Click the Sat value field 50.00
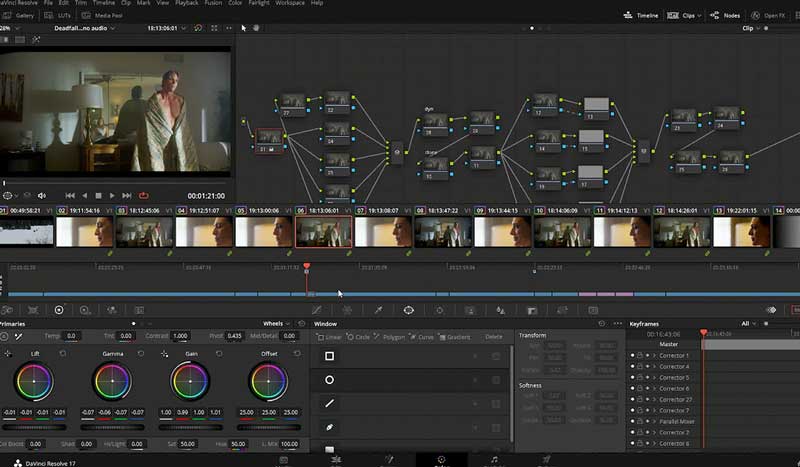800x467 pixels. pyautogui.click(x=187, y=444)
